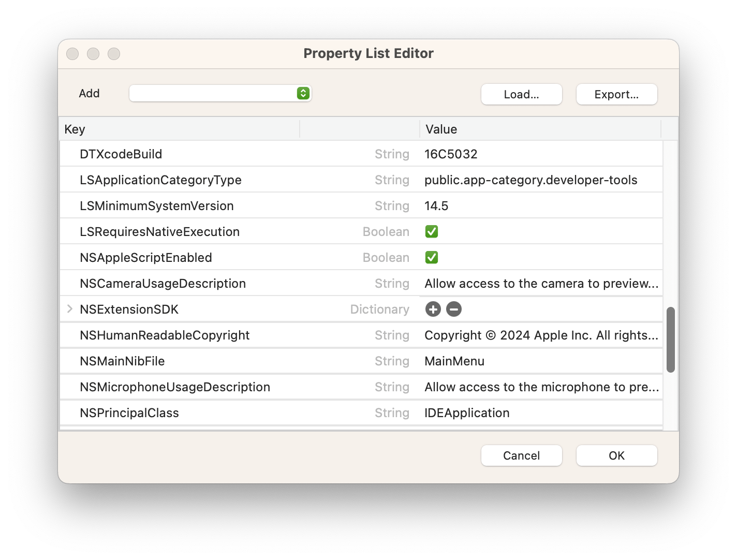737x560 pixels.
Task: Click the vertical scrollbar thumb
Action: [x=670, y=339]
